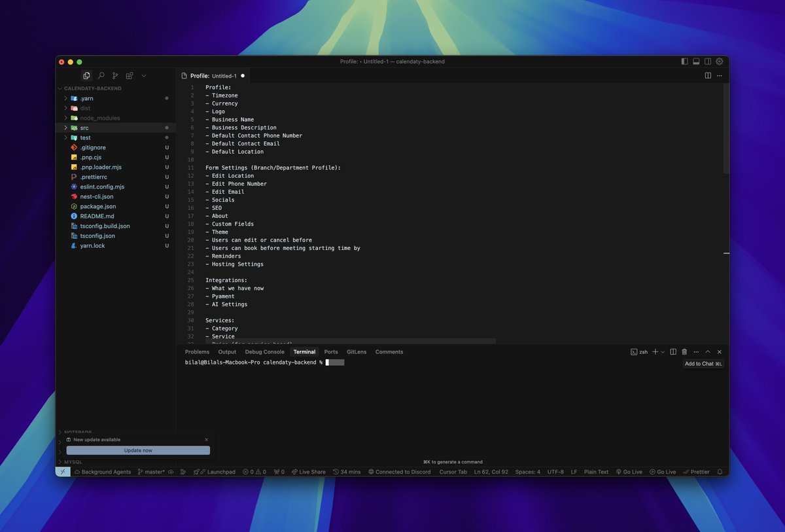Screen dimensions: 785x532
Task: Split the terminal pane
Action: click(673, 352)
